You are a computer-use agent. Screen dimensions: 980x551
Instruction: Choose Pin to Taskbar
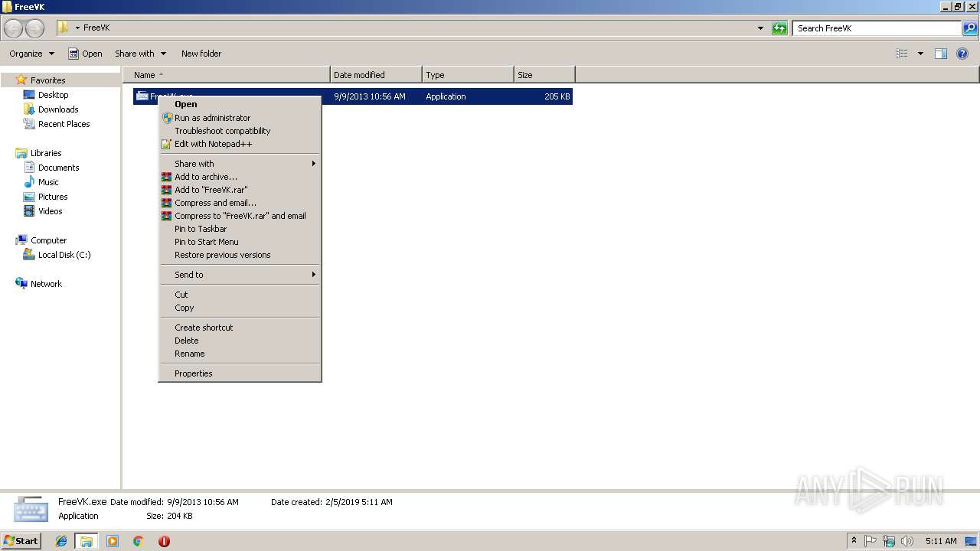[240, 229]
